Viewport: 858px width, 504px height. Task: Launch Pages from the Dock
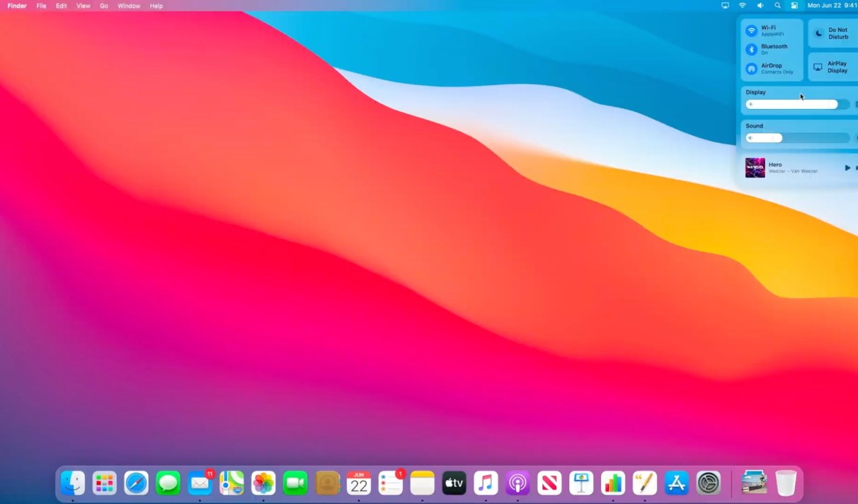[645, 483]
